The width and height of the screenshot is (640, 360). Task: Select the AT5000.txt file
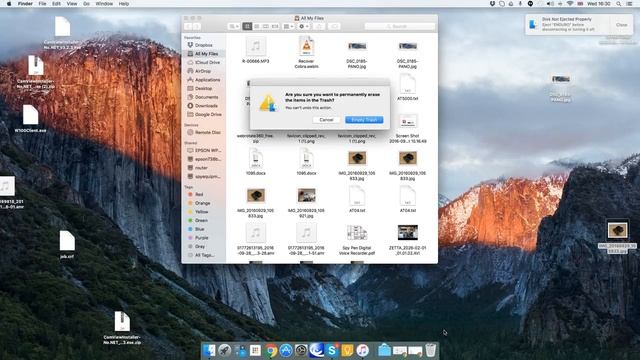coord(407,88)
